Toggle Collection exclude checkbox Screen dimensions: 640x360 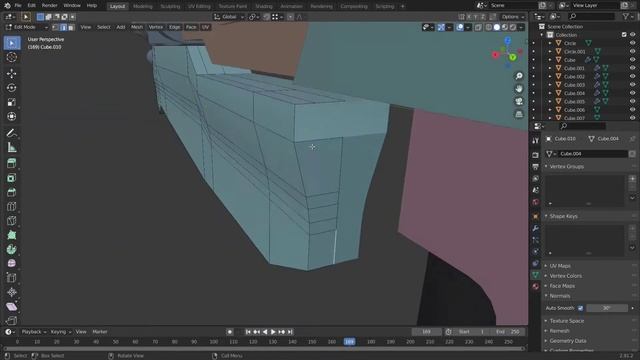[624, 35]
